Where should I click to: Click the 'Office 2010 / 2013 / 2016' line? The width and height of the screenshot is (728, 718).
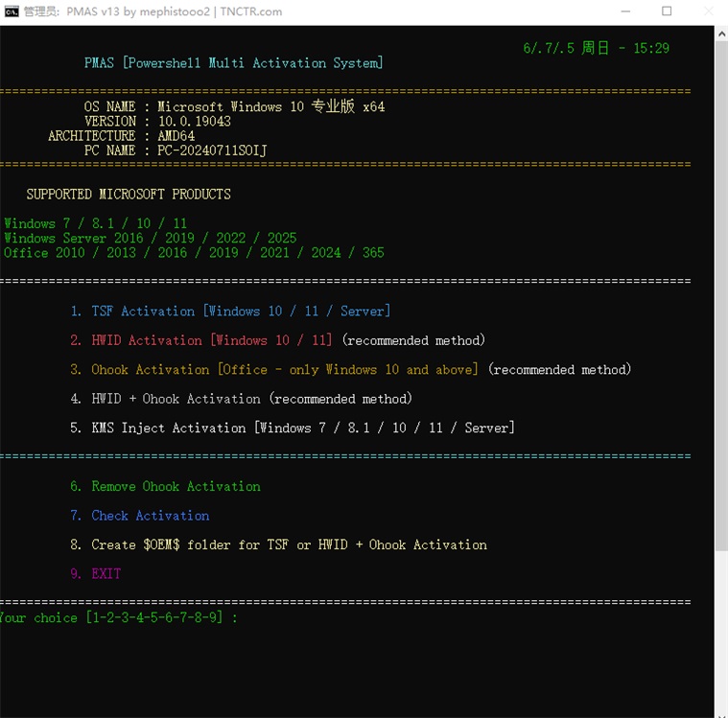pyautogui.click(x=194, y=252)
